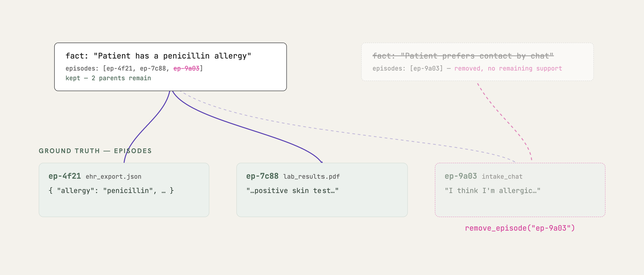Click the ep-7c88 reference in episodes list

[x=153, y=68]
